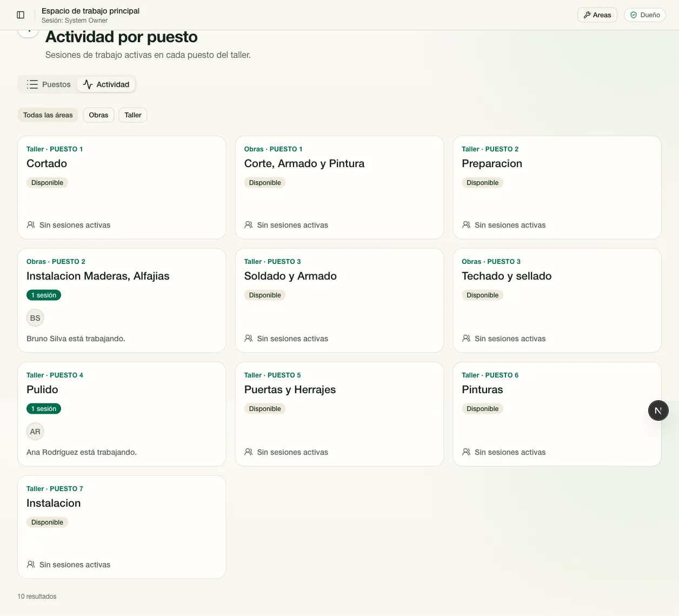
Task: Click the wrench icon in Areas button
Action: pyautogui.click(x=587, y=15)
